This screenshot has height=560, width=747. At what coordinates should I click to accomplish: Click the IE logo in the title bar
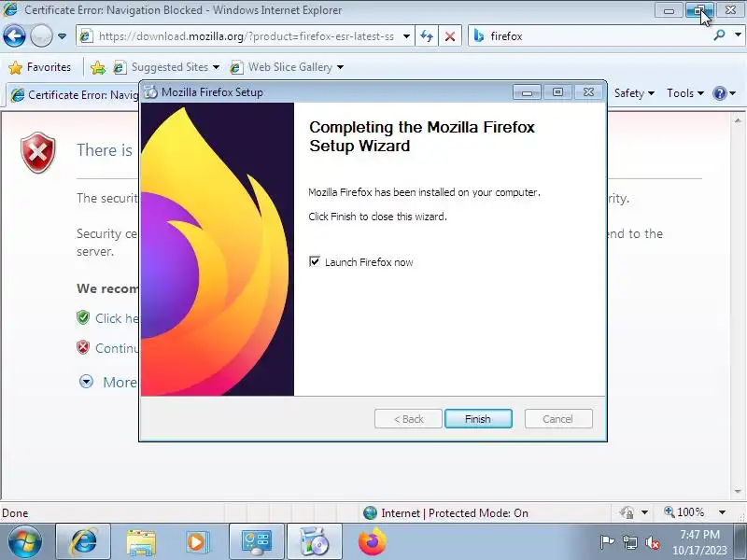pyautogui.click(x=10, y=9)
